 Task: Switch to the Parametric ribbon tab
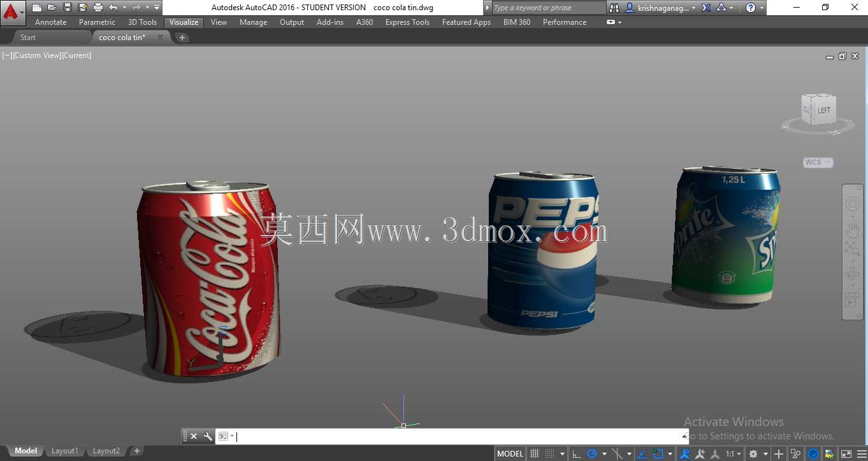point(98,22)
